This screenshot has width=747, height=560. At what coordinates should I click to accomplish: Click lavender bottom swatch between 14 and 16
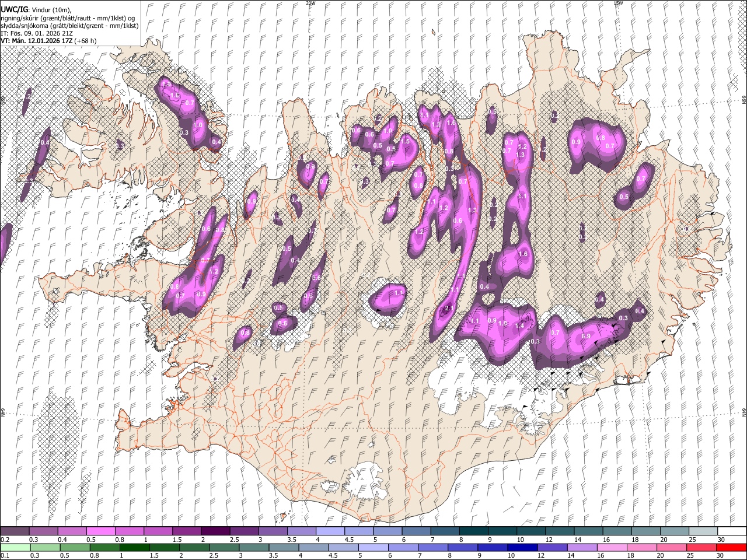tap(582, 547)
